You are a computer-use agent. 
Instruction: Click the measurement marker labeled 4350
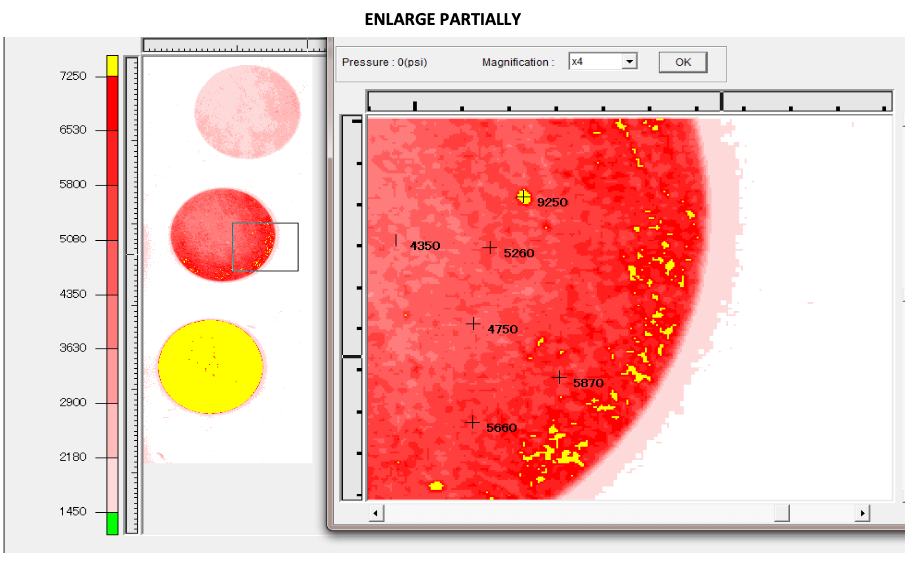point(397,241)
